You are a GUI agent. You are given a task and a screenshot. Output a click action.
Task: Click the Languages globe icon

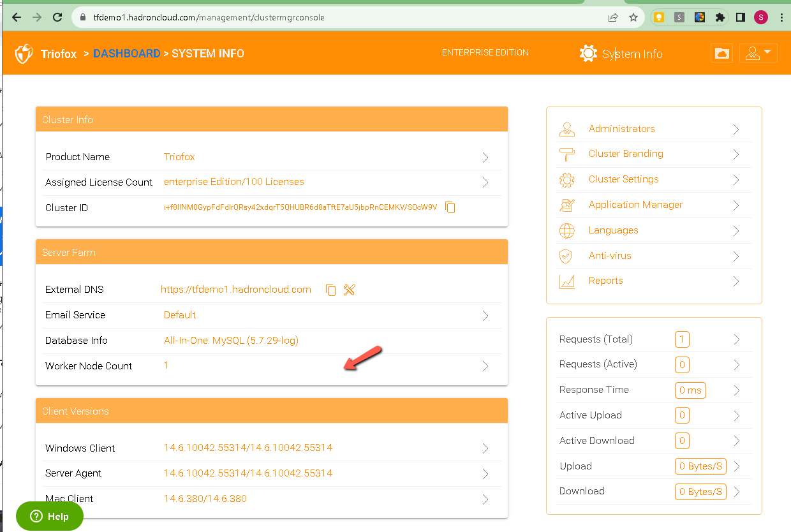(x=566, y=230)
